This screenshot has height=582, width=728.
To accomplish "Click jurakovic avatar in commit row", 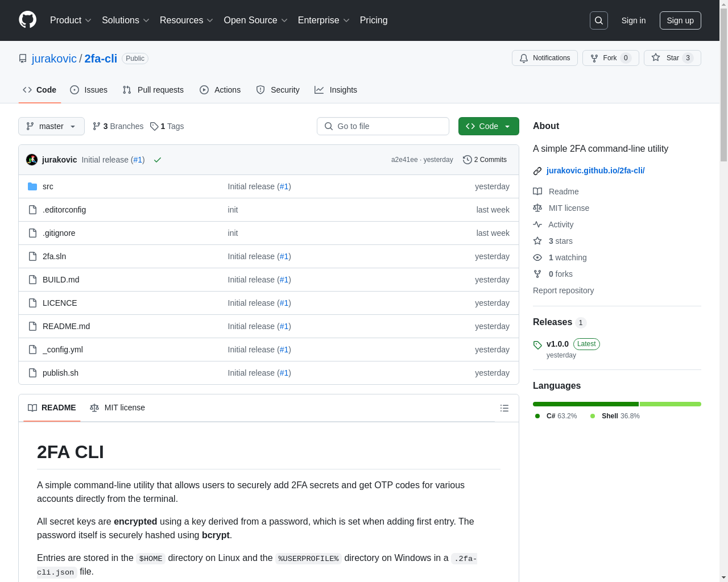I will click(32, 160).
